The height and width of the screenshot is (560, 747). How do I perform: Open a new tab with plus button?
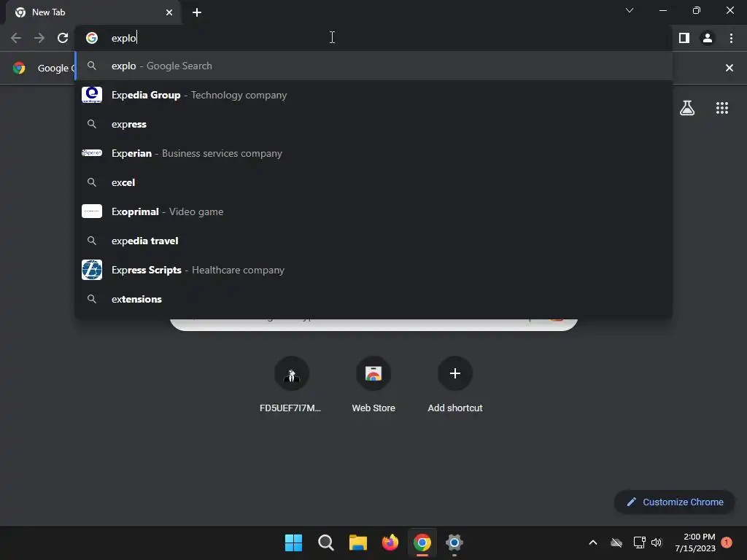197,12
